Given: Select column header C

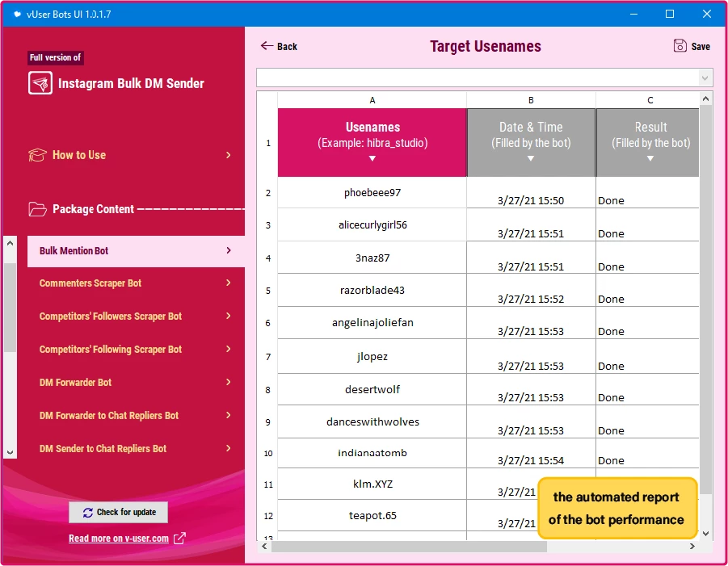Looking at the screenshot, I should 648,100.
